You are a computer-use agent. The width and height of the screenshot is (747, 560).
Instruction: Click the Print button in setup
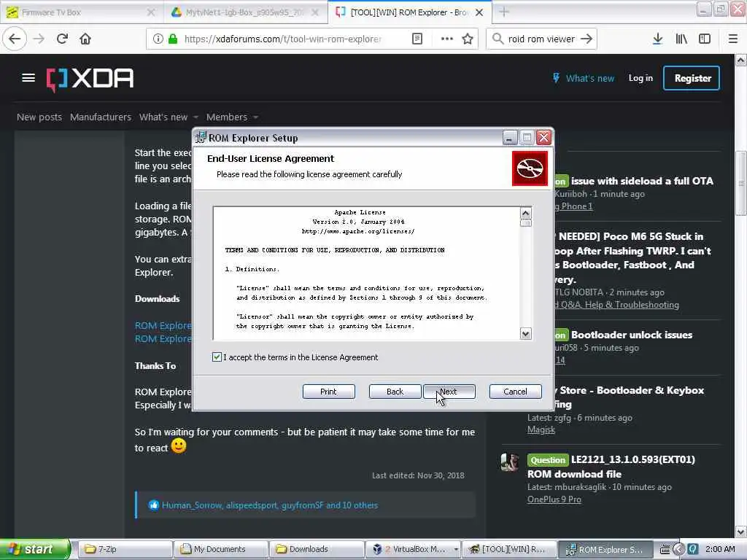[329, 392]
